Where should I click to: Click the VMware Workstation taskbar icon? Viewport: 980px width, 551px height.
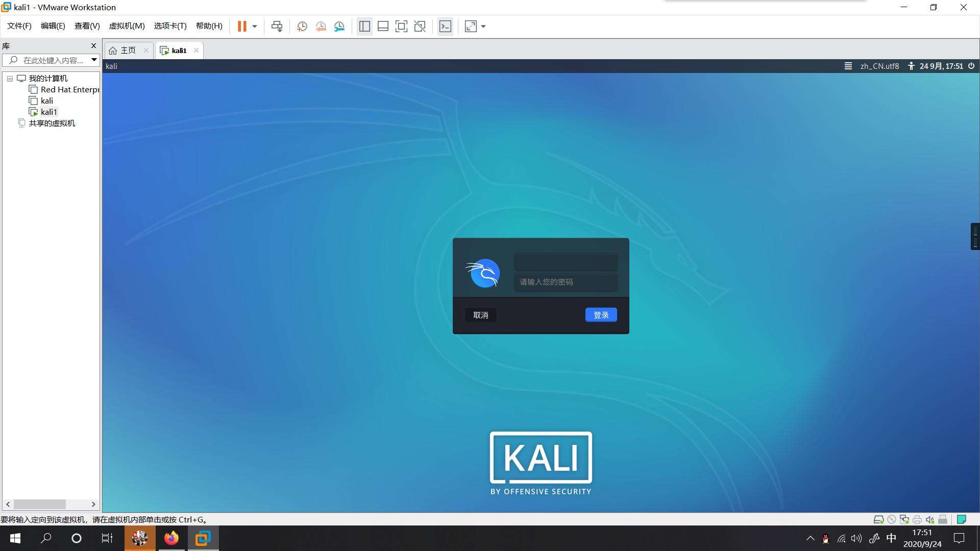[x=203, y=538]
